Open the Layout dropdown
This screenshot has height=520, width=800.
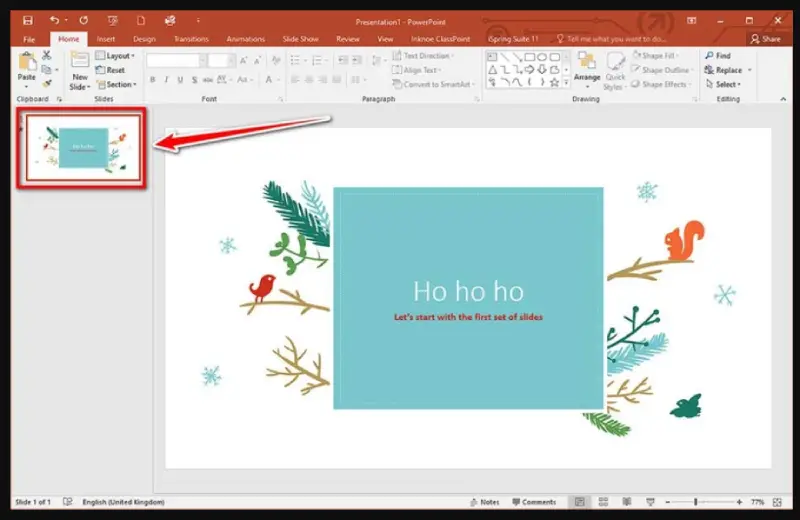tap(115, 56)
